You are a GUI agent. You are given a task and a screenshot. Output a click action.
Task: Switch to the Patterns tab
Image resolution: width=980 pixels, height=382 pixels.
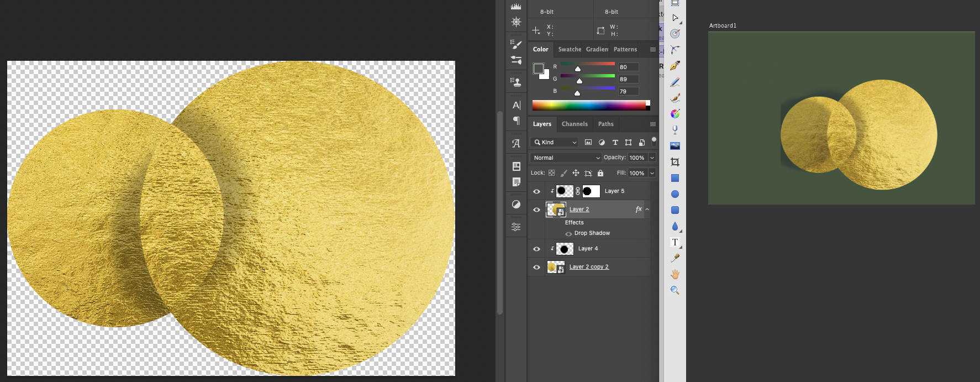pyautogui.click(x=625, y=49)
